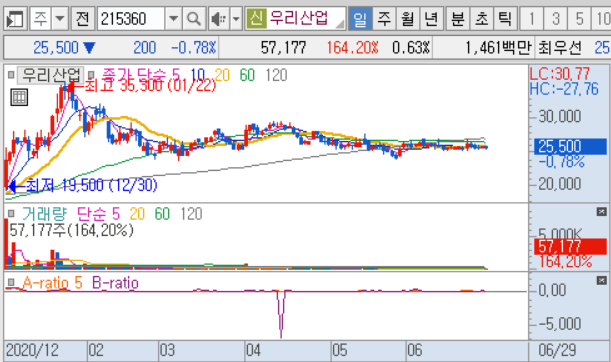Click the LC:30.77 indicator
Image resolution: width=611 pixels, height=362 pixels.
point(560,74)
